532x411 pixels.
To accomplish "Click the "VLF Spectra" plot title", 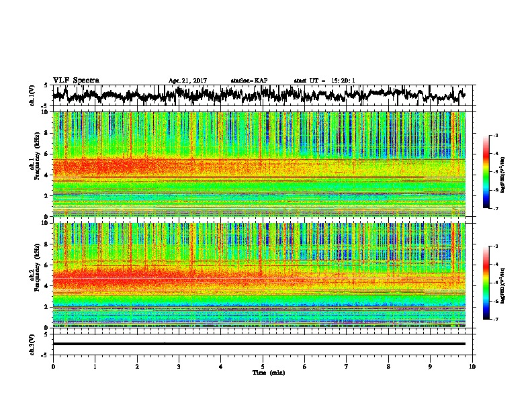I will (x=76, y=81).
